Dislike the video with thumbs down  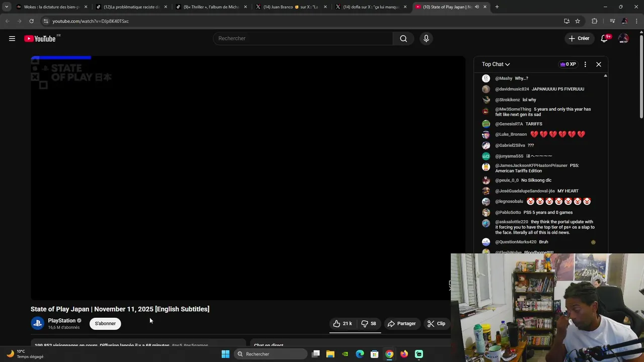point(369,323)
